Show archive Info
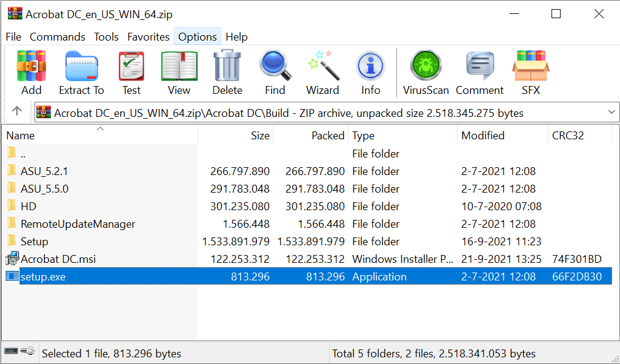Image resolution: width=620 pixels, height=364 pixels. click(x=370, y=72)
